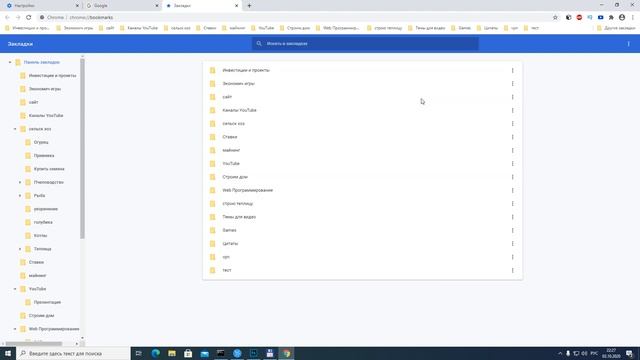640x360 pixels.
Task: Collapse Web Программирование folder in sidebar
Action: pos(15,329)
